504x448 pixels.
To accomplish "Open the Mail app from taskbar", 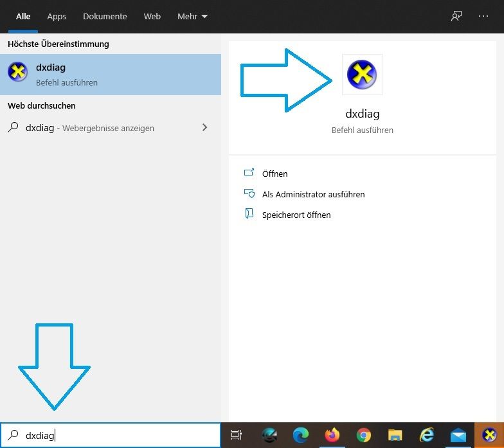I will pos(458,435).
